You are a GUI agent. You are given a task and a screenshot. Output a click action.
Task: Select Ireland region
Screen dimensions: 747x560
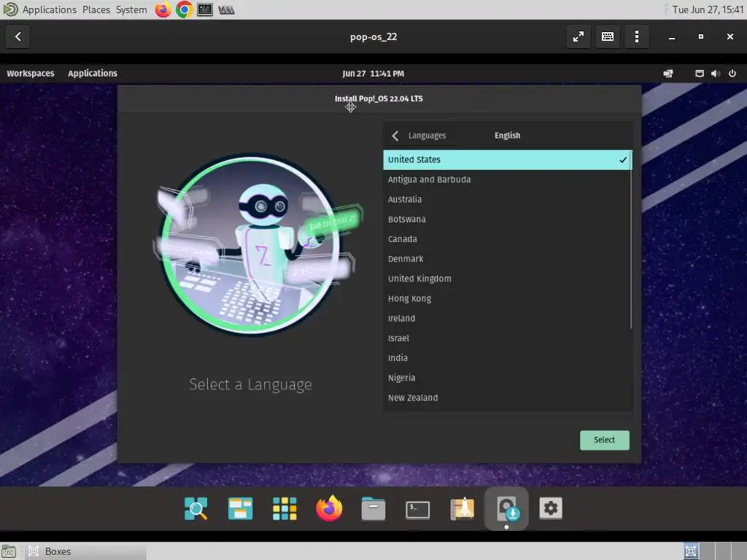click(508, 319)
